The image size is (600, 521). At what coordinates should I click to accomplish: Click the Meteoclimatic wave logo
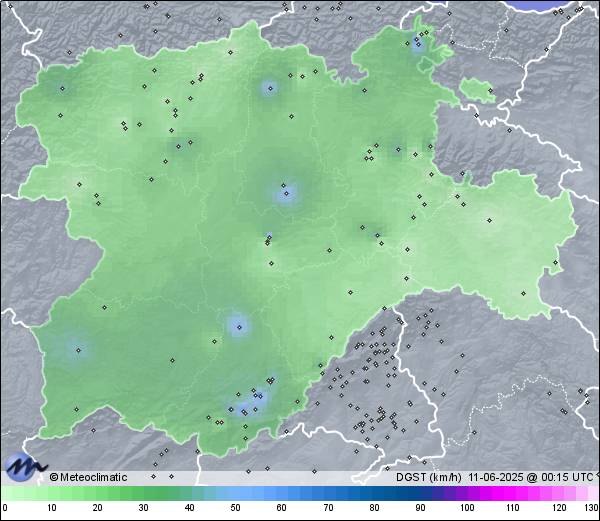(26, 467)
